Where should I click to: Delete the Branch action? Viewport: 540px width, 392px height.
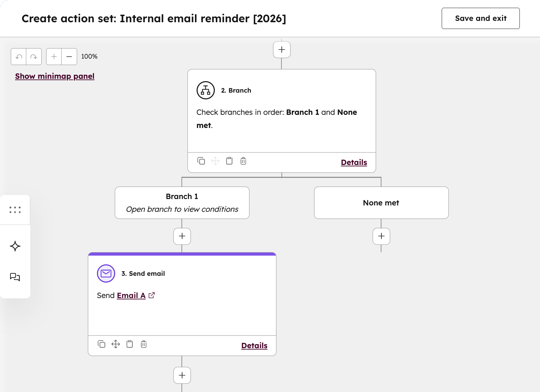click(x=243, y=161)
